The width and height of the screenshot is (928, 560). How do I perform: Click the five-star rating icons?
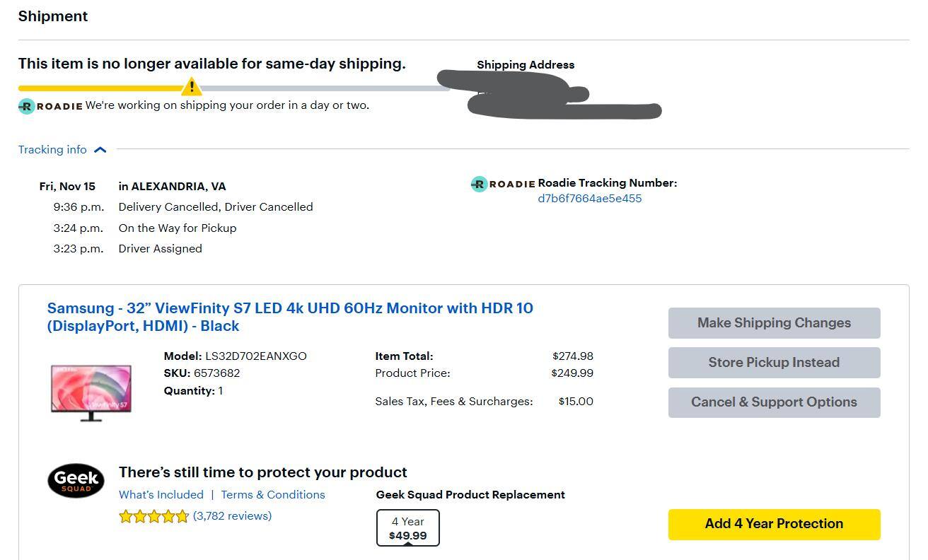tap(154, 516)
